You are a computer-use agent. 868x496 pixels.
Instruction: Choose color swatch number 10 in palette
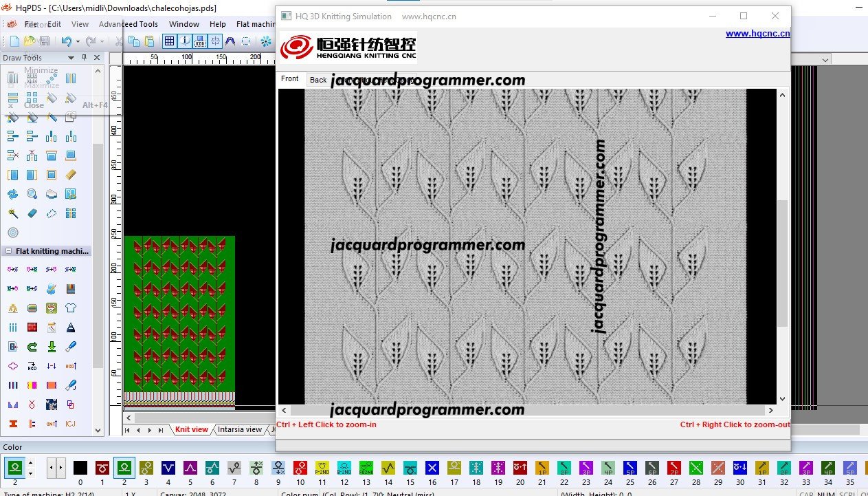[x=300, y=468]
